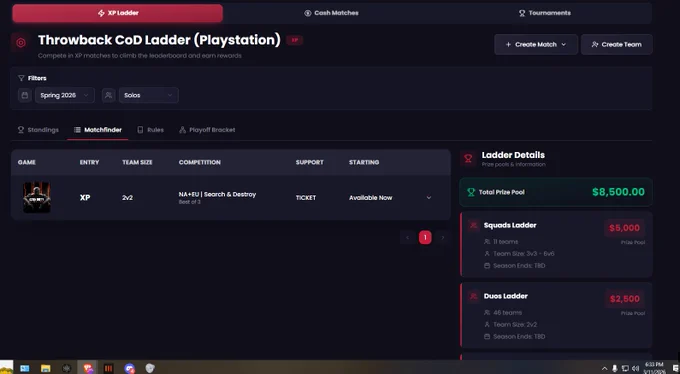Click the COMPETITION column header
Image resolution: width=680 pixels, height=374 pixels.
pyautogui.click(x=199, y=162)
